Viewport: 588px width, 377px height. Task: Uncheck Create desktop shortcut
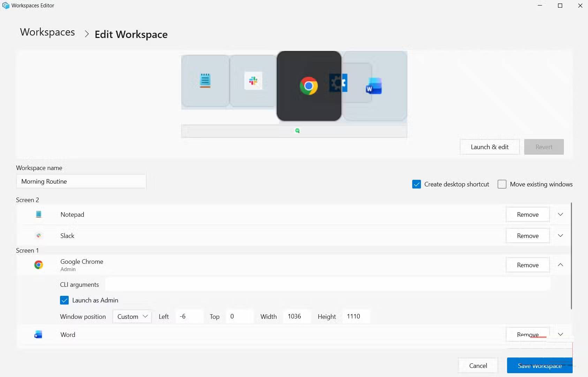pos(416,184)
